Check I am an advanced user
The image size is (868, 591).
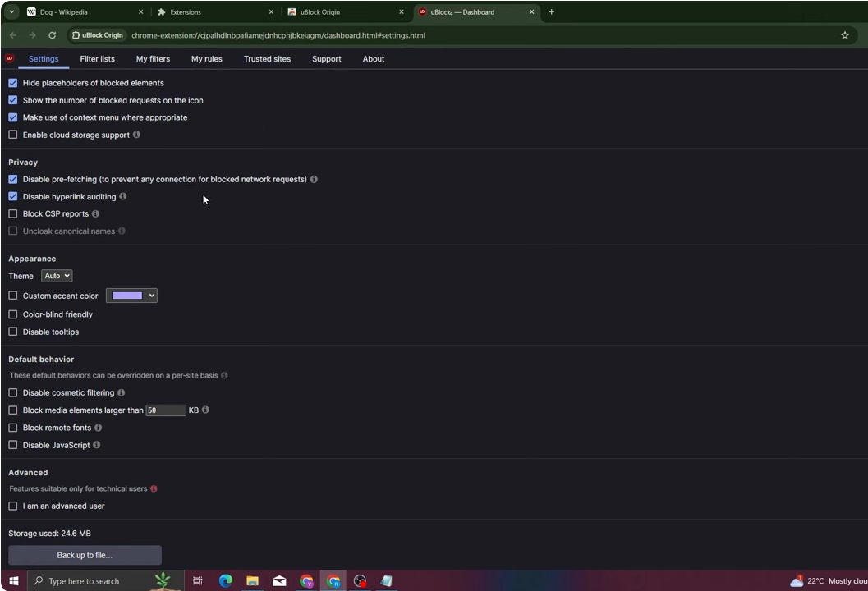point(13,506)
